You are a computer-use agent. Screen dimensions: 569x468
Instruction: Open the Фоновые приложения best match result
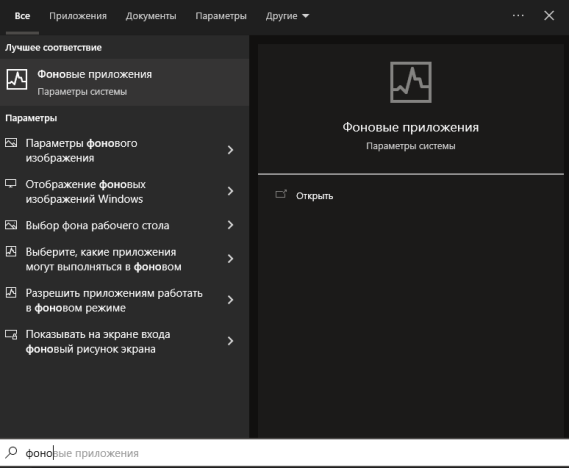pyautogui.click(x=124, y=82)
